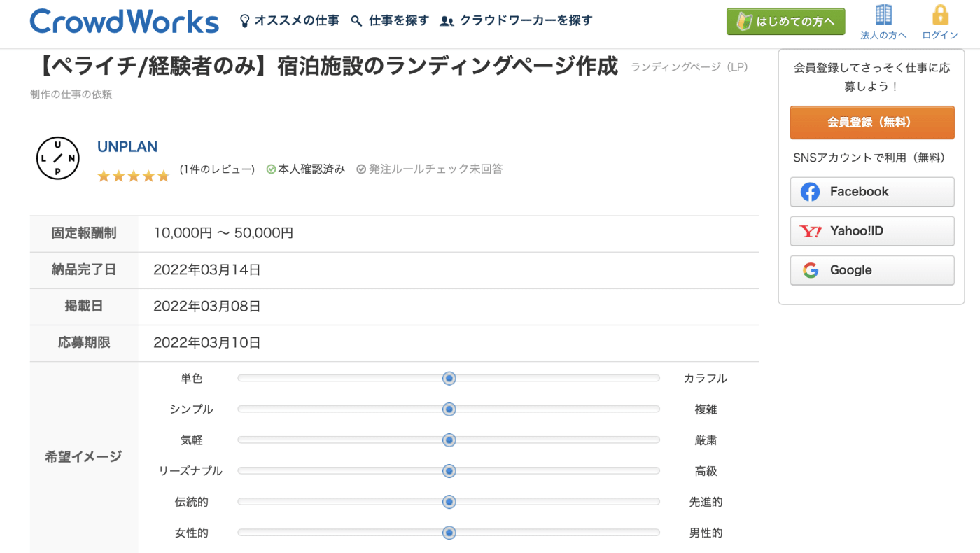The height and width of the screenshot is (553, 980).
Task: Click the five-star rating icons
Action: pyautogui.click(x=134, y=176)
